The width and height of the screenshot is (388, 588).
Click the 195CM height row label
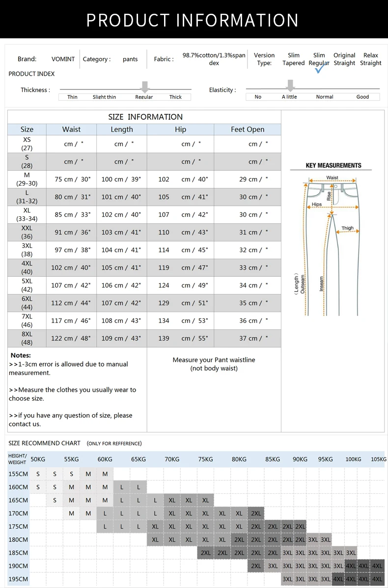18,579
